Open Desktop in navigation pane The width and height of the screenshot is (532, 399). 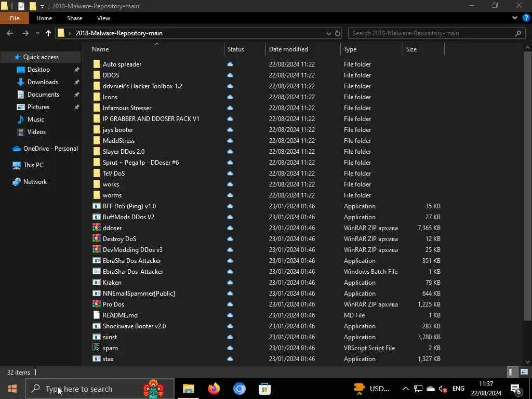tap(38, 70)
